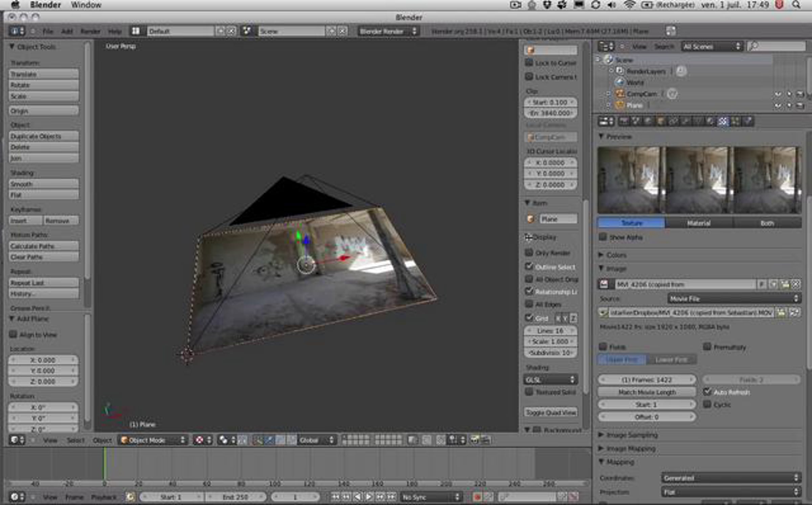Click the Render properties camera icon
The image size is (812, 505).
(624, 121)
